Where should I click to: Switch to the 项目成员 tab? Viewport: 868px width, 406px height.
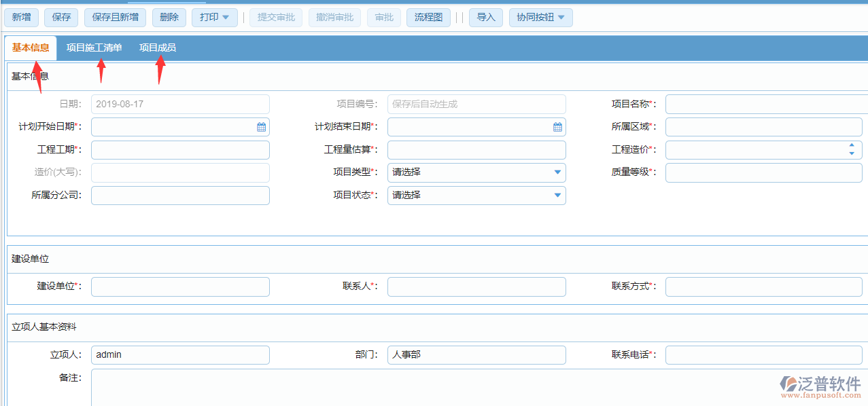click(x=156, y=48)
